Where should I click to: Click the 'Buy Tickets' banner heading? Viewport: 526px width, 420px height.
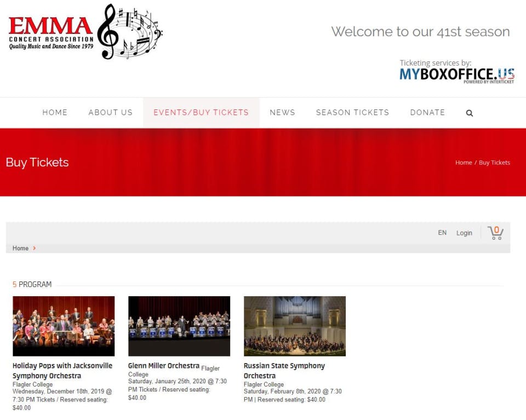tap(37, 162)
